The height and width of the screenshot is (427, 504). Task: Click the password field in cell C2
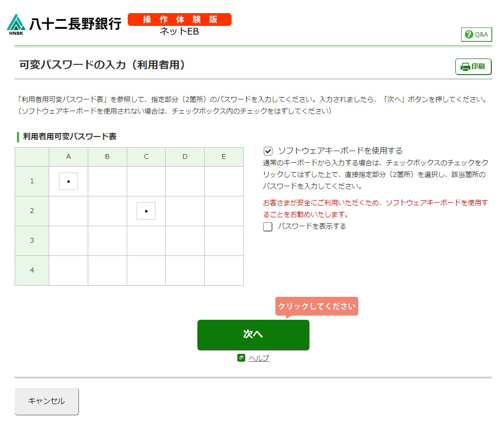click(146, 211)
